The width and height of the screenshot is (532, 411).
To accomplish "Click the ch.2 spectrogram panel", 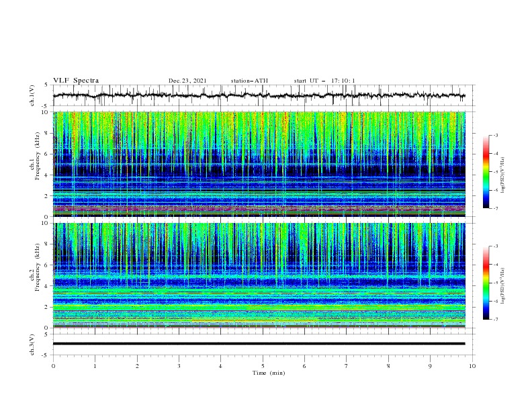I will pos(259,275).
